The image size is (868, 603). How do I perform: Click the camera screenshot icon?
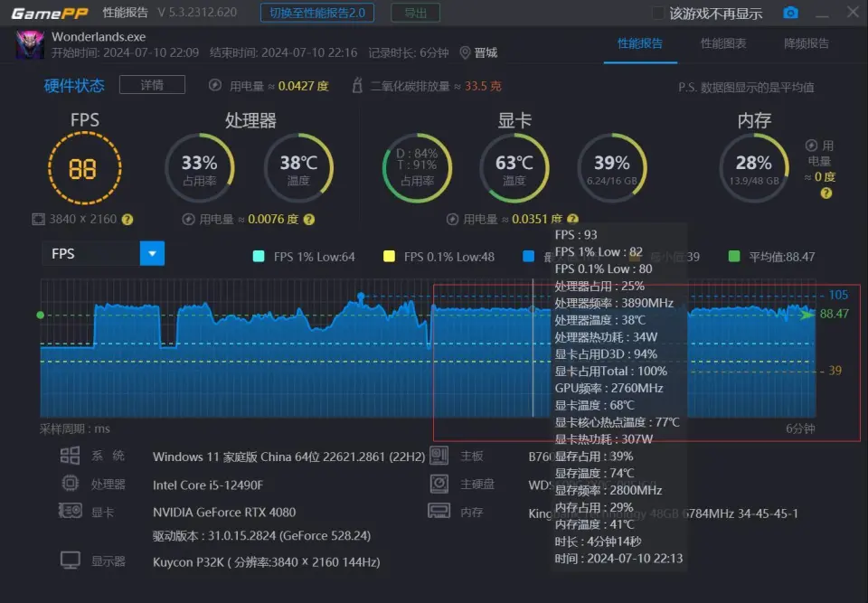point(790,12)
